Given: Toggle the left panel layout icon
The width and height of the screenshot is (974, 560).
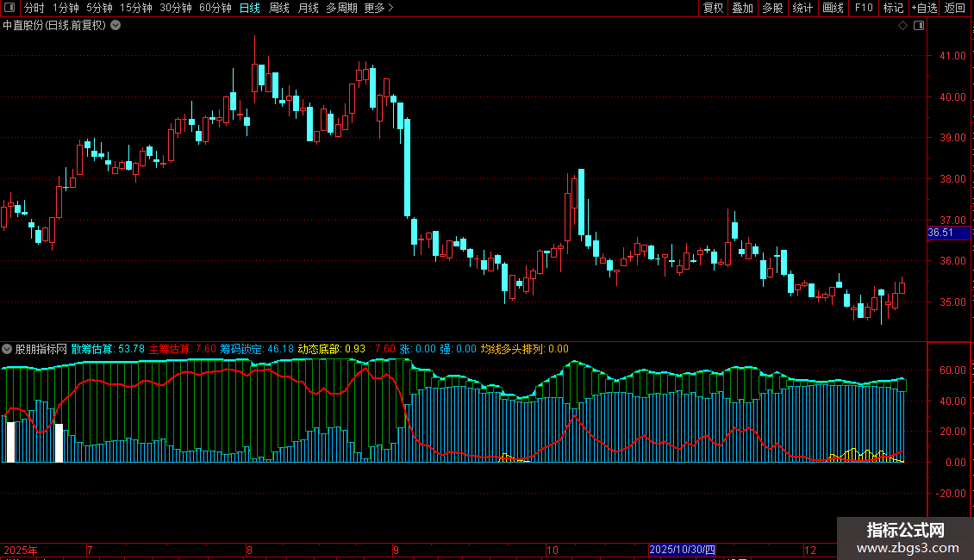Looking at the screenshot, I should 9,8.
